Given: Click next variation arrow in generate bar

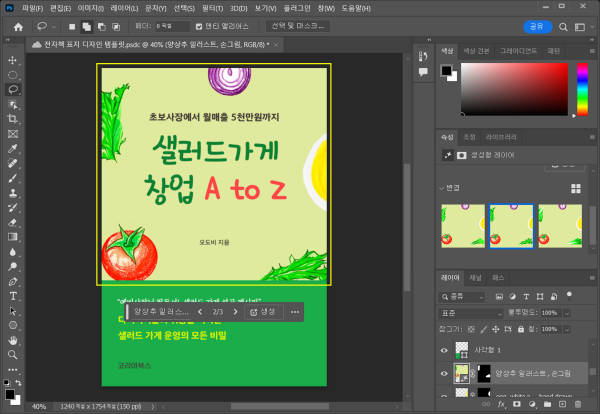Looking at the screenshot, I should coord(236,312).
